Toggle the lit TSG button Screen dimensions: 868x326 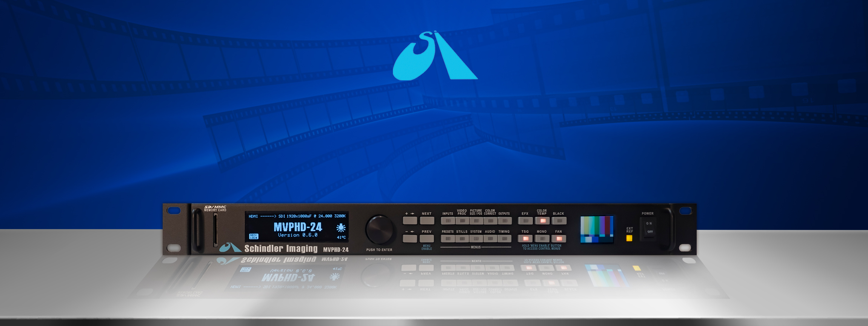525,238
